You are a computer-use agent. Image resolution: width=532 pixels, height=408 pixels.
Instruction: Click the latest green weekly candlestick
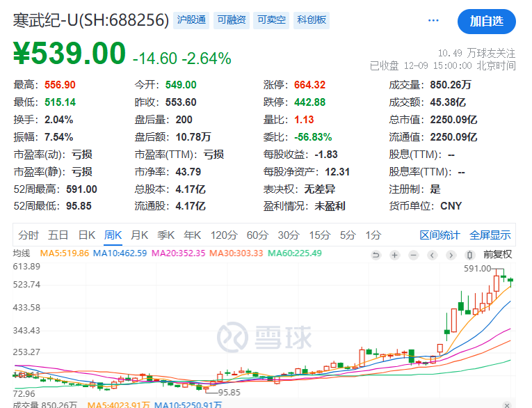(x=510, y=281)
